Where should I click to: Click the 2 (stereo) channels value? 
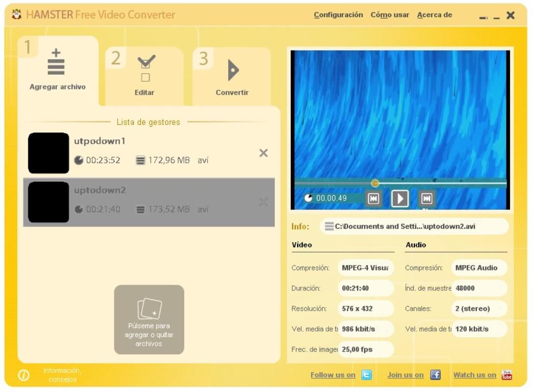[x=479, y=308]
